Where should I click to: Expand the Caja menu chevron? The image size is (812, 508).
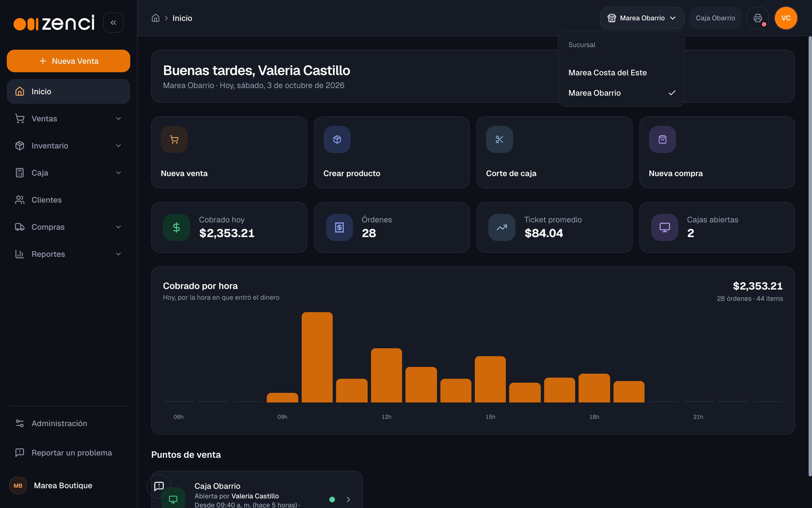point(118,173)
